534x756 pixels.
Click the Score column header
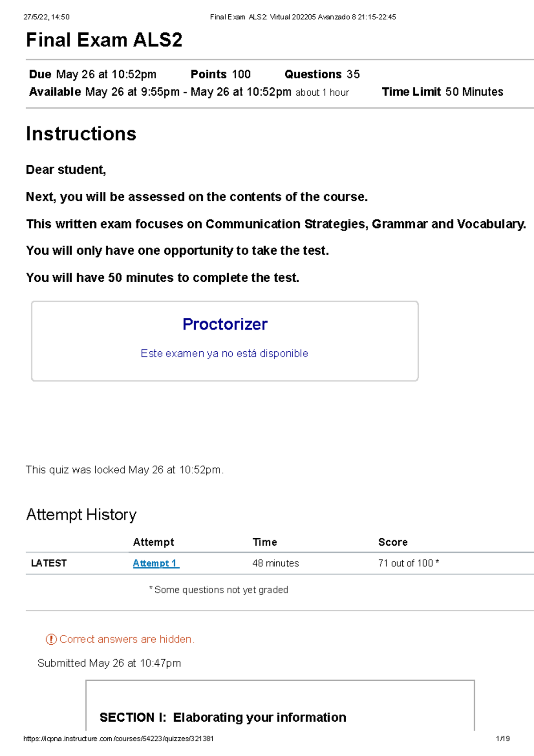click(392, 542)
